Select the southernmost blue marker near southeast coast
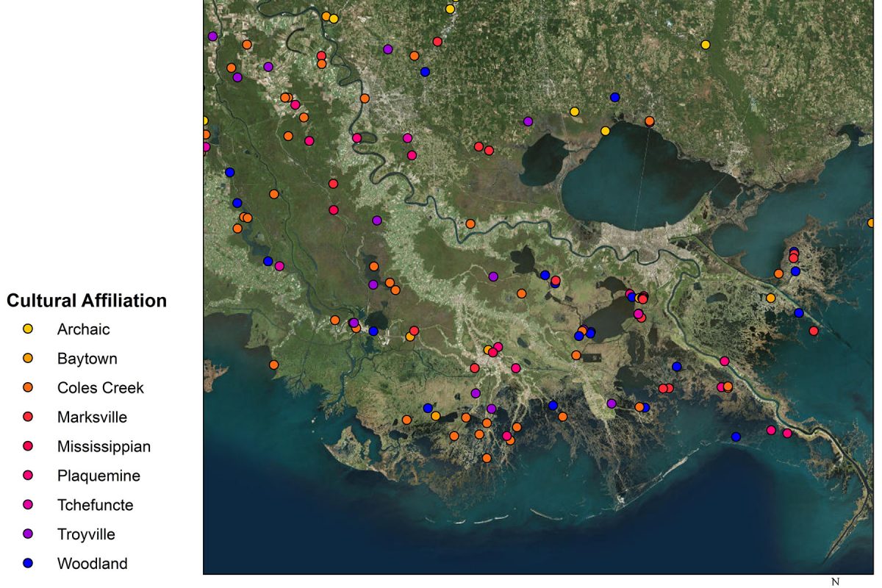This screenshot has width=882, height=588. [x=736, y=437]
